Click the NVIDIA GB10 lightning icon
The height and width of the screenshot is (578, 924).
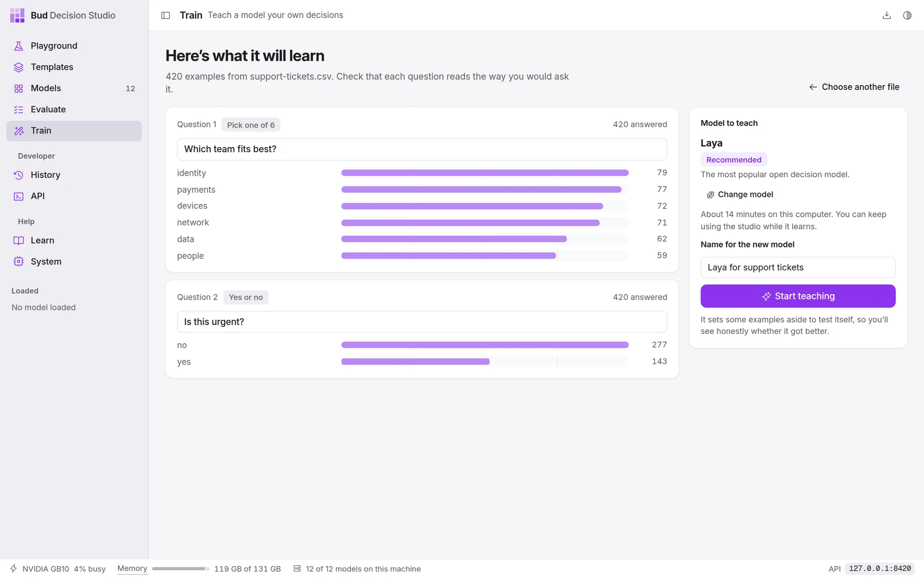(14, 568)
